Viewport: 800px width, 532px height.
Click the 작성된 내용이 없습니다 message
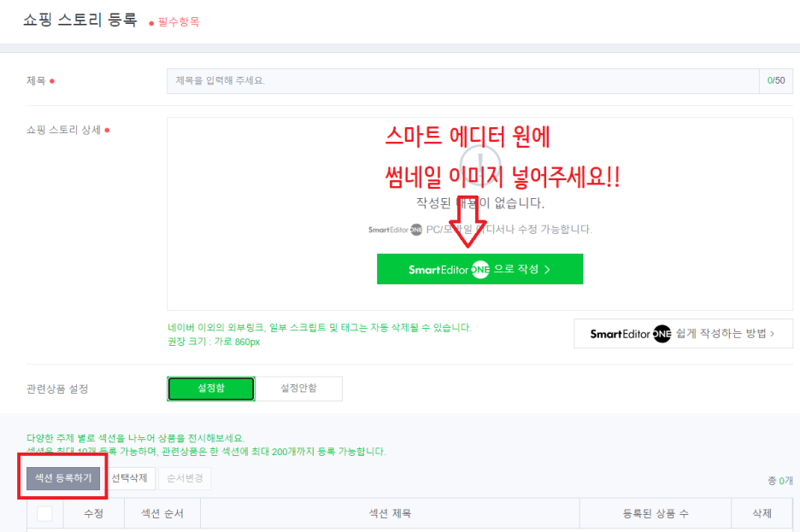[480, 203]
